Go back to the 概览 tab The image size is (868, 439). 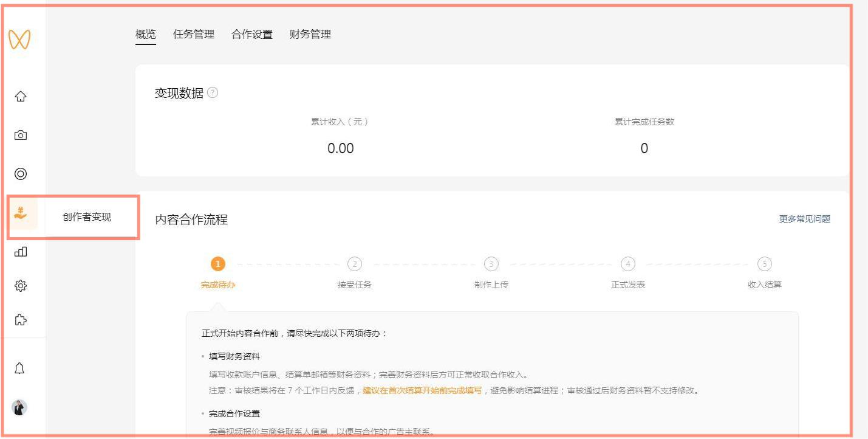tap(146, 35)
